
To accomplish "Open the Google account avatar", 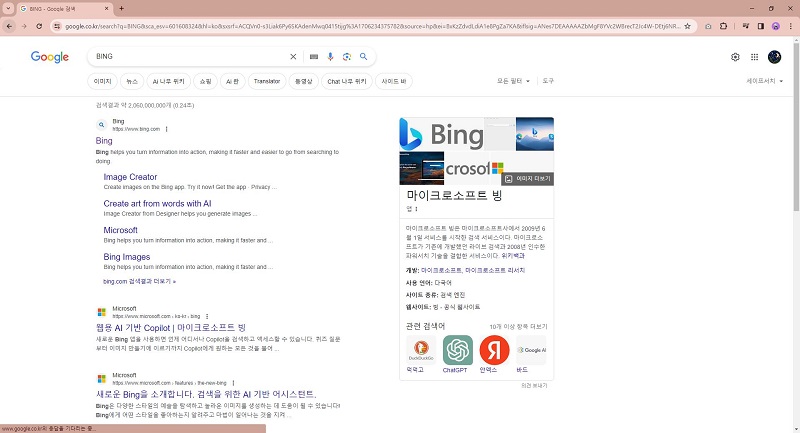I will 774,57.
